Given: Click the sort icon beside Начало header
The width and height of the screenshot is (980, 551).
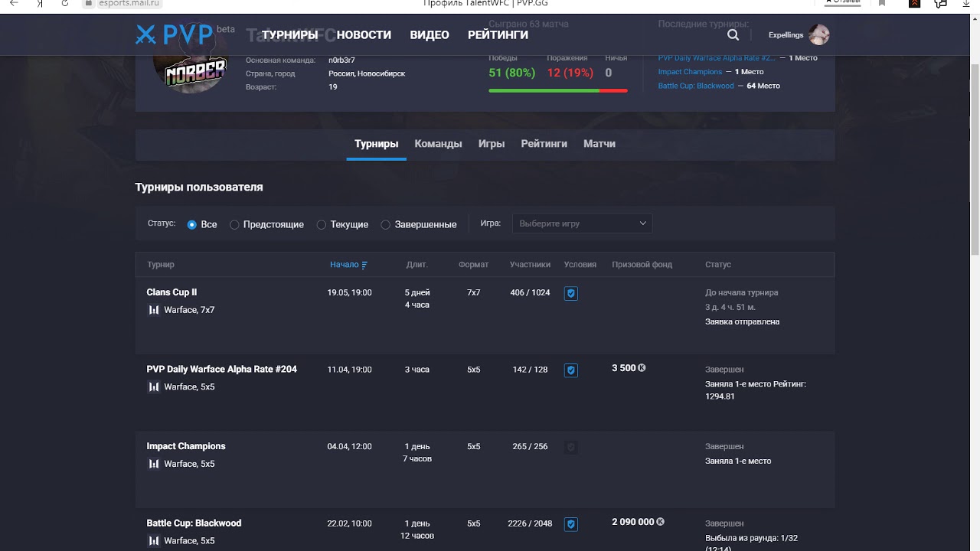Looking at the screenshot, I should 364,265.
